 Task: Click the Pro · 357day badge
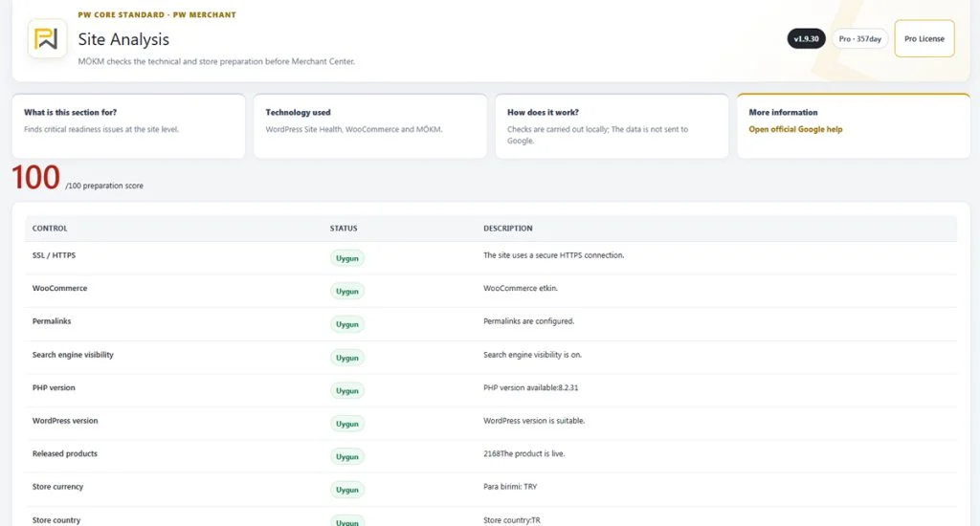pyautogui.click(x=859, y=38)
